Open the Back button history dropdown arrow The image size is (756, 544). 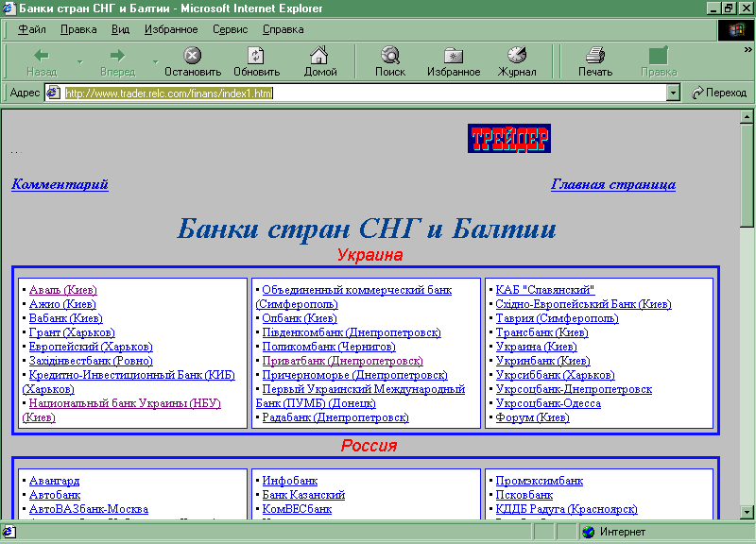tap(79, 62)
